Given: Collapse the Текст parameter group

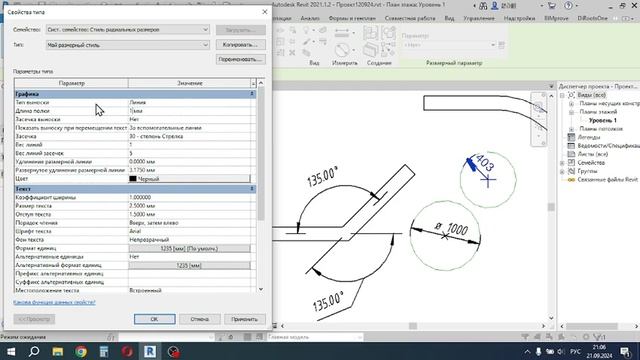Looking at the screenshot, I should [x=252, y=189].
